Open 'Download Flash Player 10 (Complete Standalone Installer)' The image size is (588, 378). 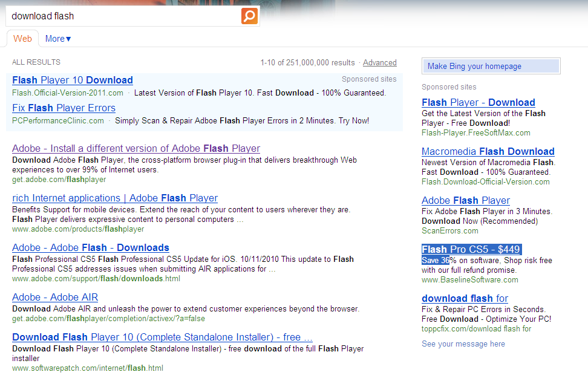pyautogui.click(x=162, y=337)
